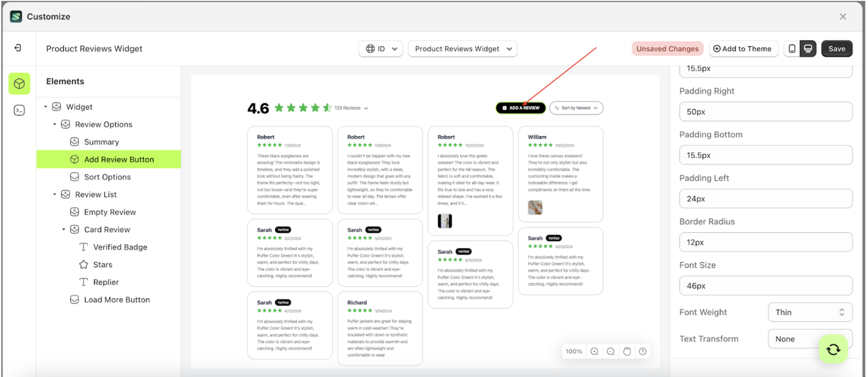Click the exit editor icon at top left
Image resolution: width=868 pixels, height=377 pixels.
(18, 48)
